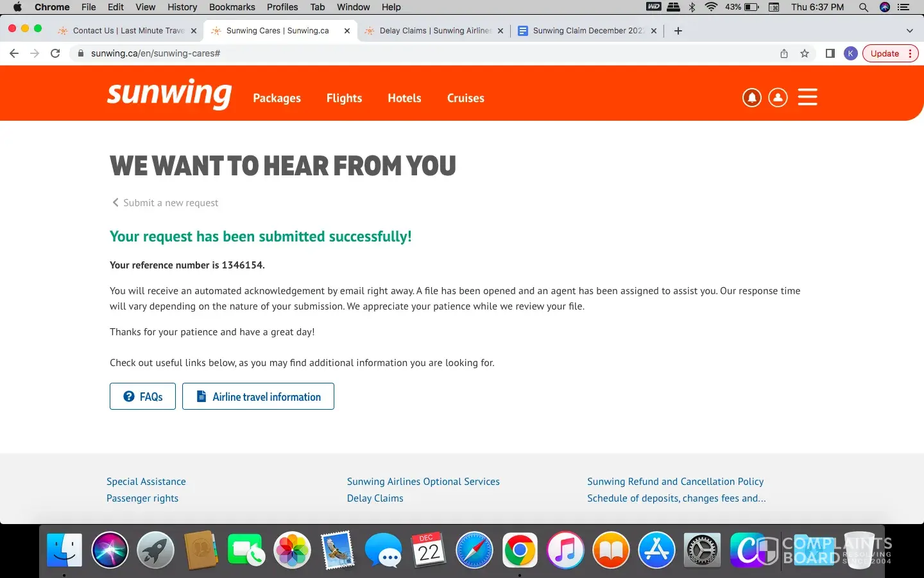The image size is (924, 578).
Task: Open App Store from the dock
Action: point(656,550)
